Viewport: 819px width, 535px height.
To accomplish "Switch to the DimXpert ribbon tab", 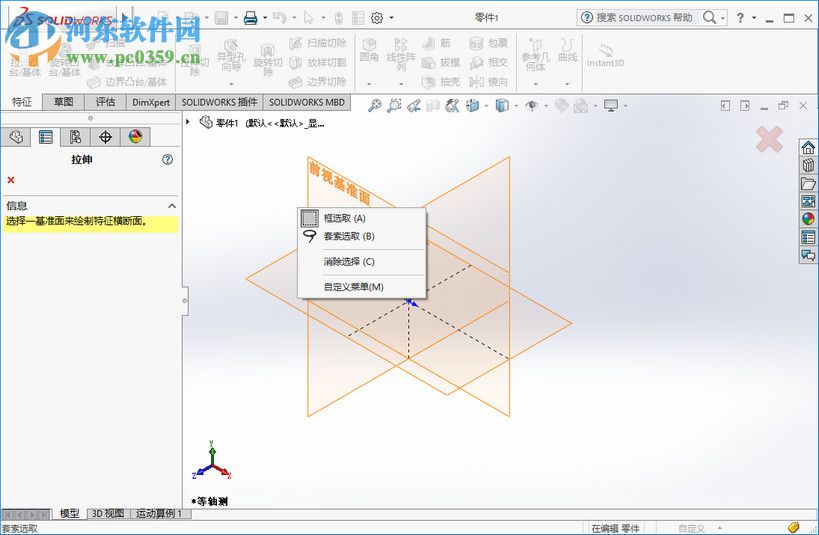I will pyautogui.click(x=151, y=102).
